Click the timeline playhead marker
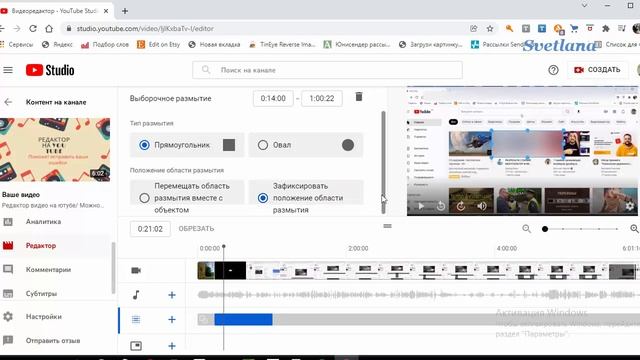 coord(224,247)
